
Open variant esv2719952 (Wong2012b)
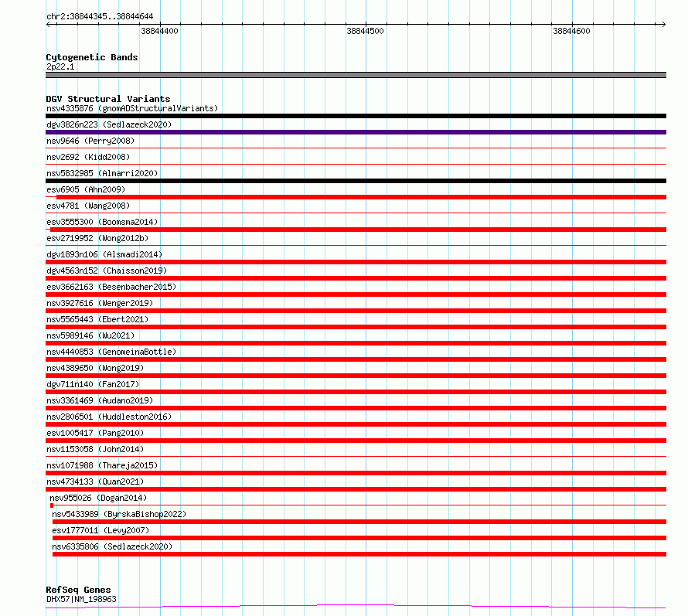pyautogui.click(x=97, y=238)
